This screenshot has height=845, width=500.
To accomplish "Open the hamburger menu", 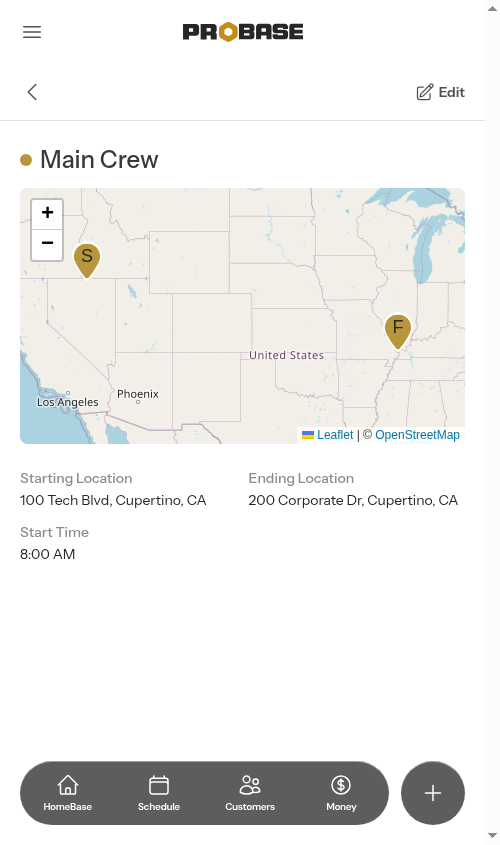I will point(32,32).
